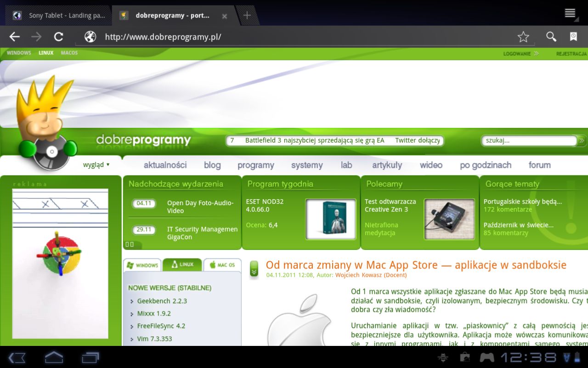588x368 pixels.
Task: Open Test odtwarzacza Creative Zen 3
Action: [390, 206]
